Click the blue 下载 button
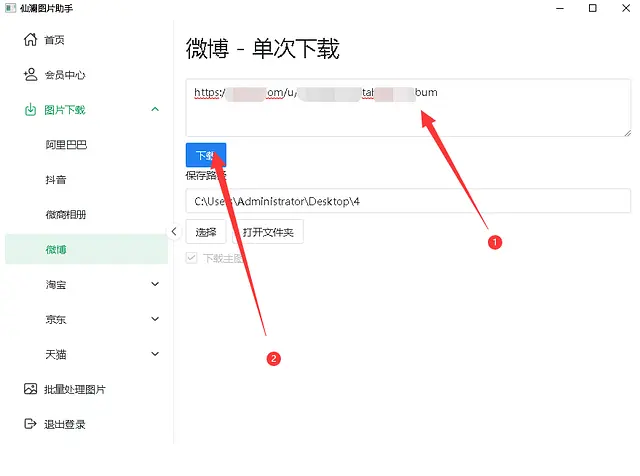The image size is (640, 476). coord(206,155)
